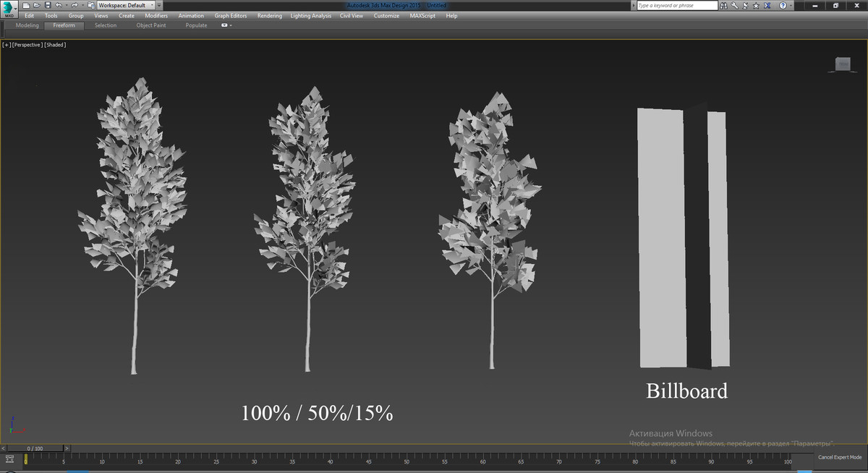
Task: Advance a frame with the next frame arrow
Action: (x=67, y=448)
